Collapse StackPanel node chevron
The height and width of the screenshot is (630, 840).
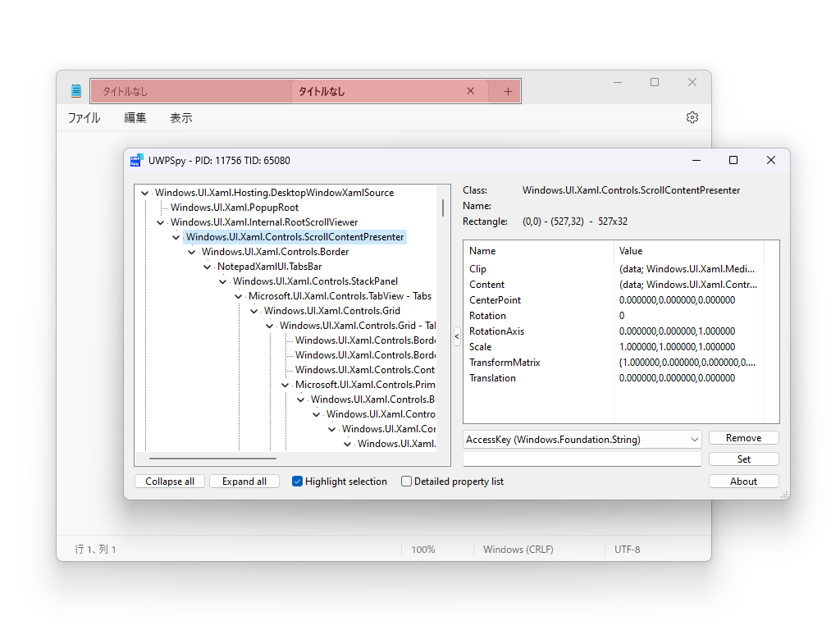(x=222, y=281)
